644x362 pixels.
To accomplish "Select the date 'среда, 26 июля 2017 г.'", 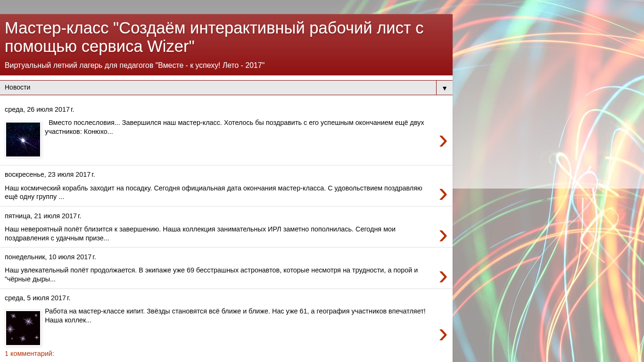I will tap(40, 109).
